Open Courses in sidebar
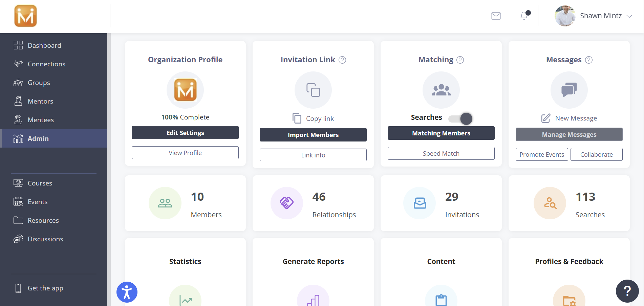 (x=53, y=183)
